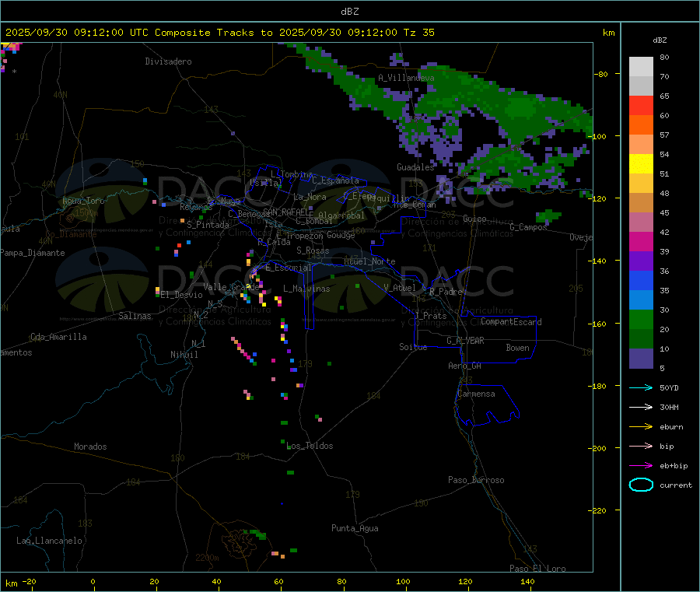Click the CompantEscard map label
This screenshot has height=592, width=700.
(511, 321)
